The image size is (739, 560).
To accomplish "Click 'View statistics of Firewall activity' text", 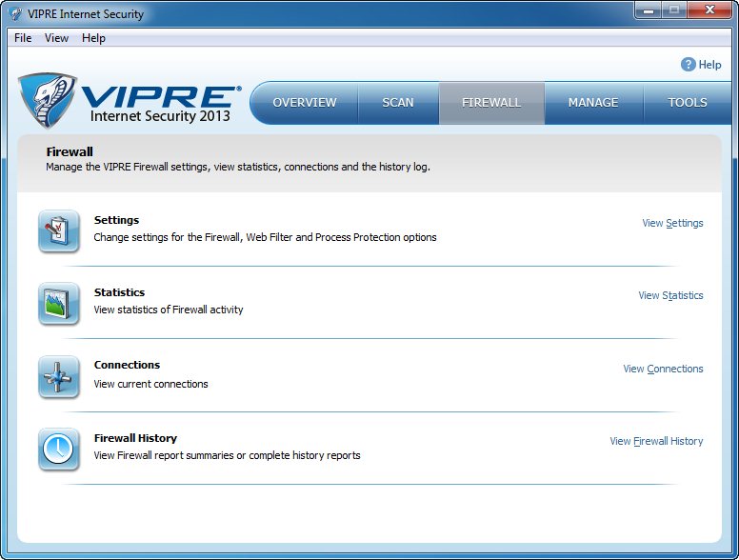I will click(x=169, y=310).
